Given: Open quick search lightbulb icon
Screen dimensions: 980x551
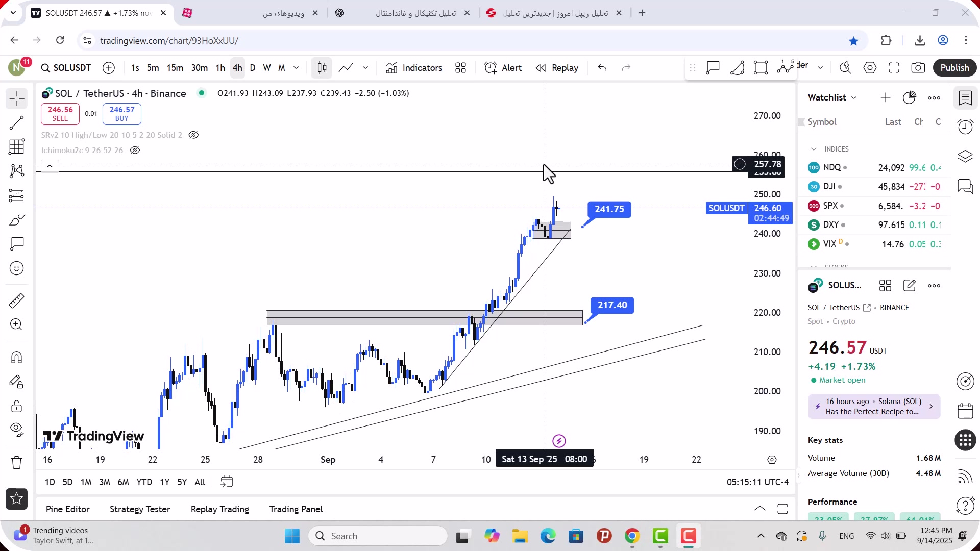Looking at the screenshot, I should click(x=845, y=68).
